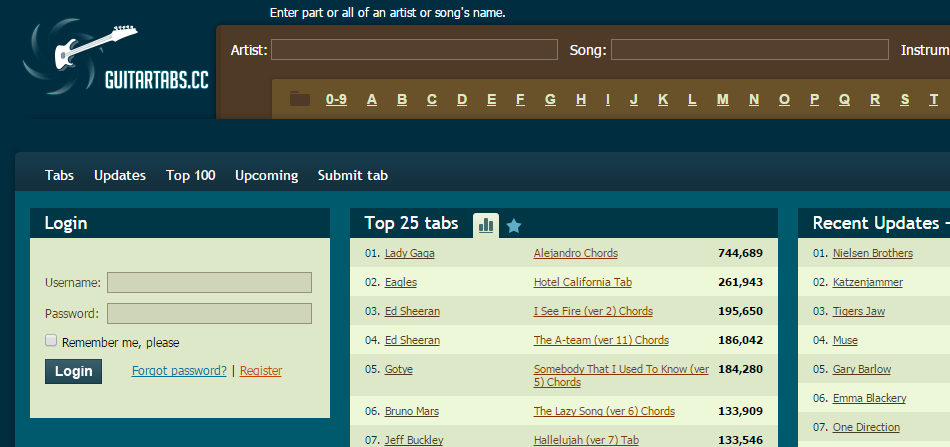
Task: Open Eagles artist link
Action: click(x=400, y=282)
